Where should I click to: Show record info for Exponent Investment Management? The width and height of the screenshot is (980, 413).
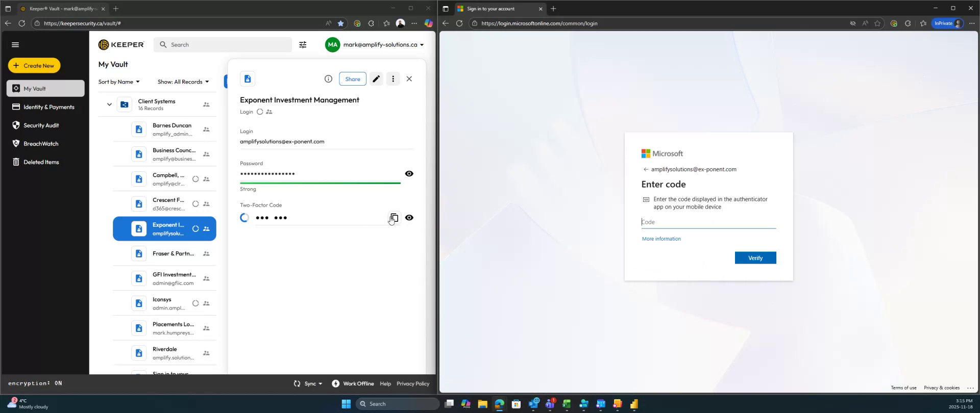(x=328, y=79)
